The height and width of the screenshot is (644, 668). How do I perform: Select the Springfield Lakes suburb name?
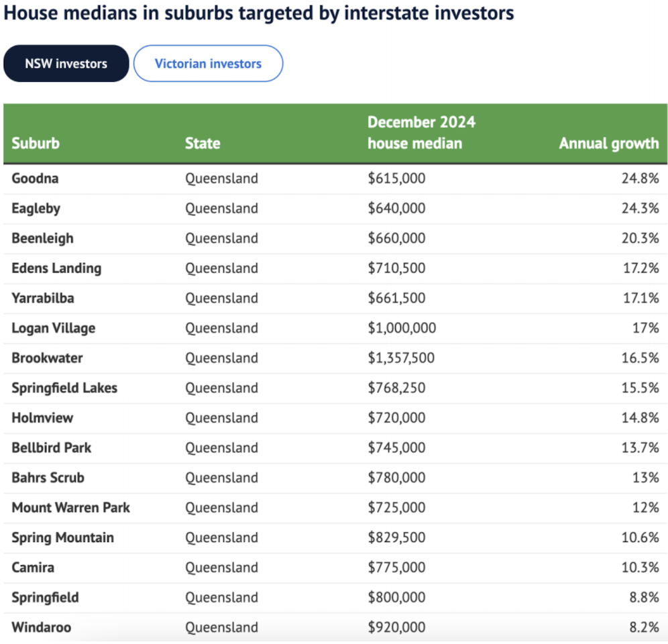(64, 388)
